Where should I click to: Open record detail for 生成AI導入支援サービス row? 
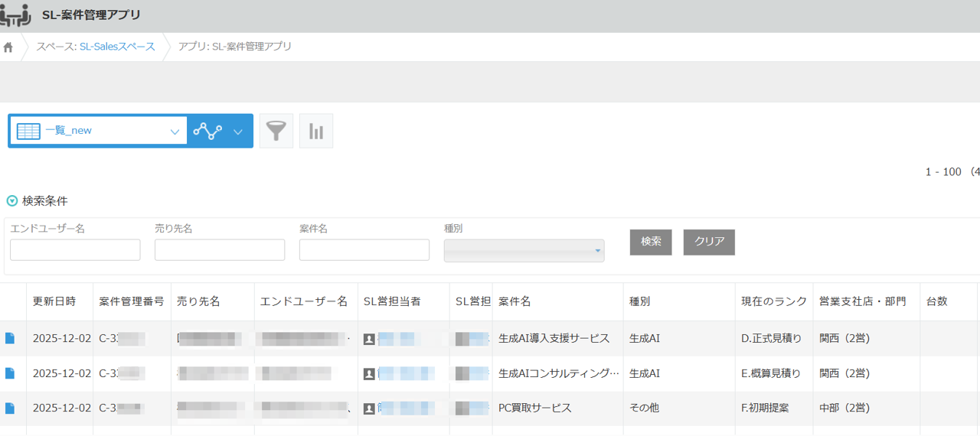[x=10, y=338]
